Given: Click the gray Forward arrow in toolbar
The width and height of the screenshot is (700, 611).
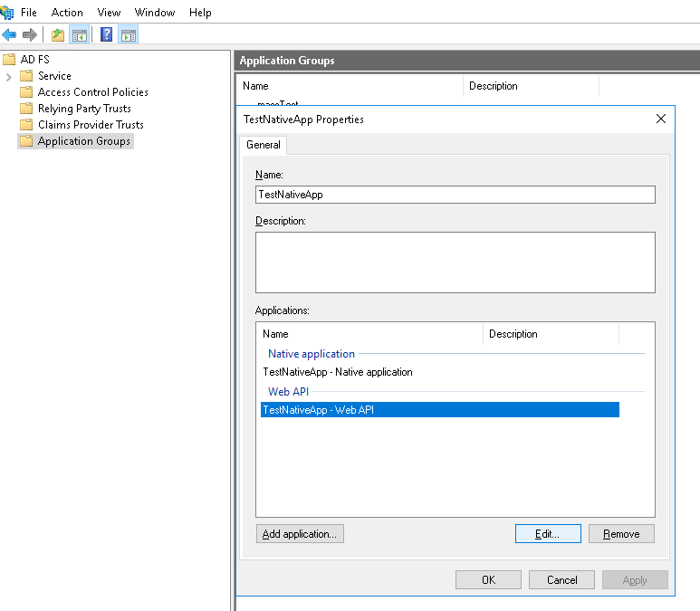Looking at the screenshot, I should 30,35.
